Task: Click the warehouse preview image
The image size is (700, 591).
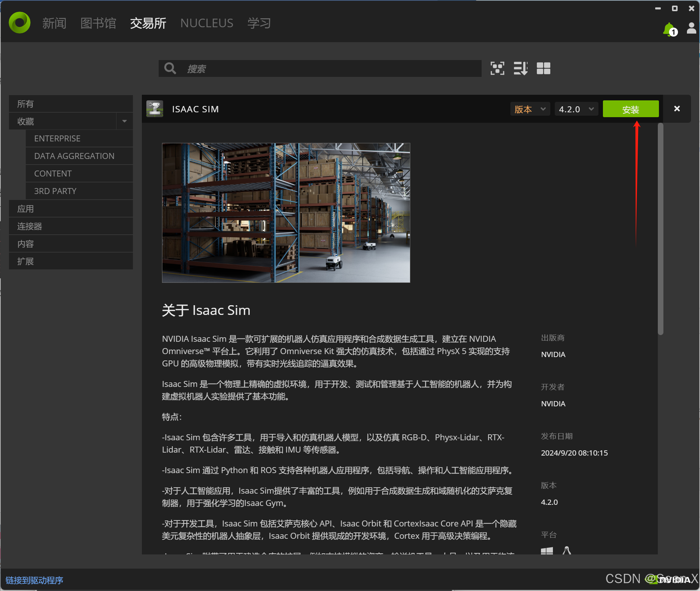Action: [286, 213]
